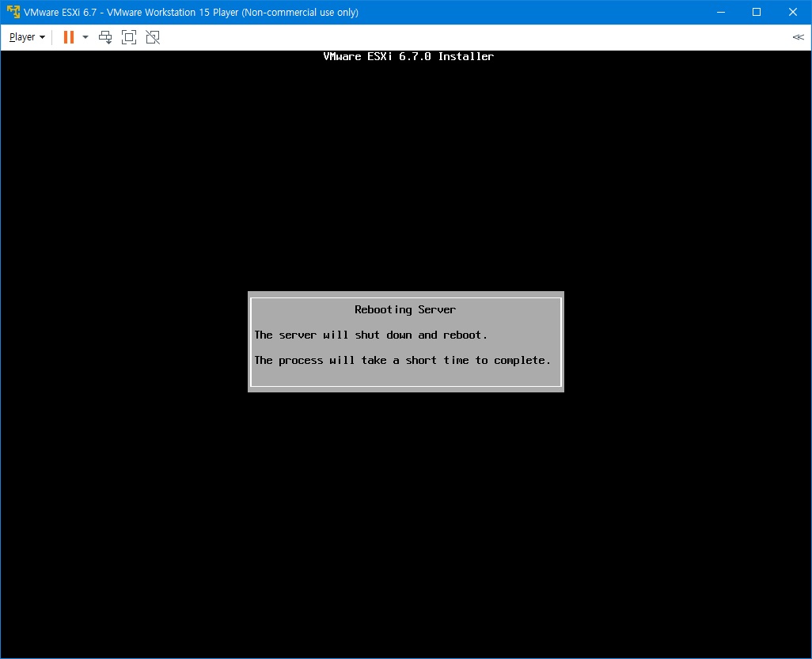Enter full screen mode
This screenshot has height=659, width=812.
(x=129, y=37)
